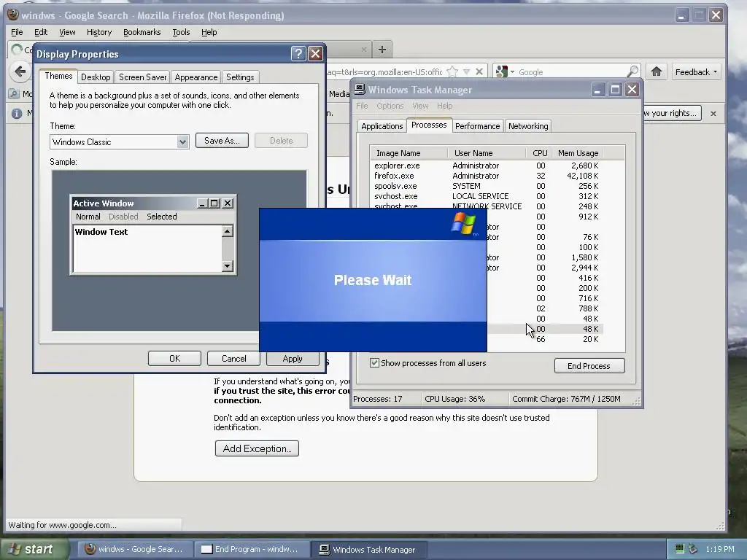Screen dimensions: 747x560
Task: Click Add Exception button
Action: 257,448
